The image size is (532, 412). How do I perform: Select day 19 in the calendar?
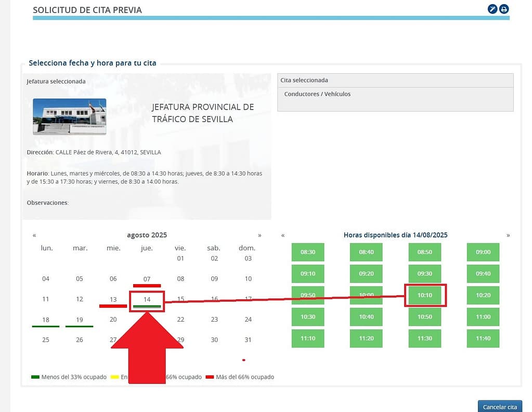click(x=80, y=320)
